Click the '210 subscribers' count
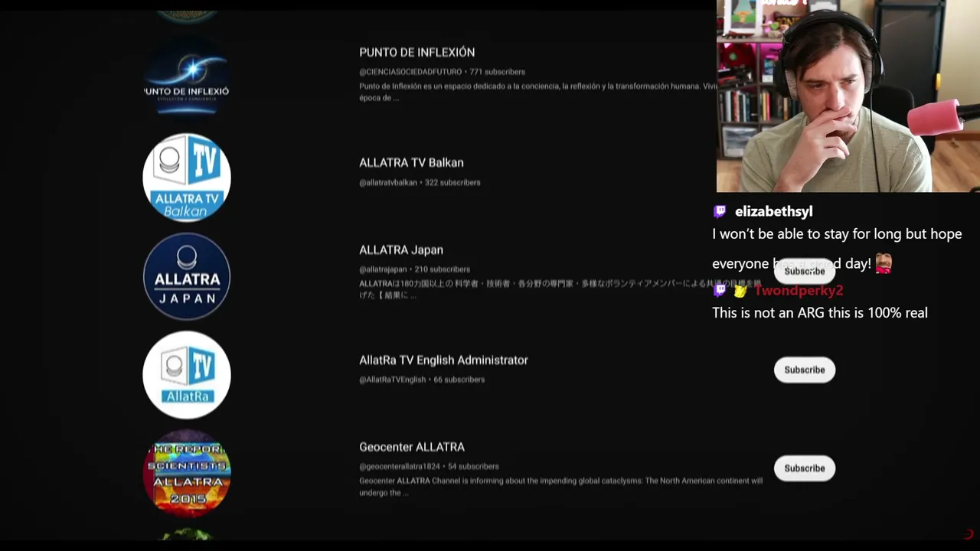980x551 pixels. [443, 269]
